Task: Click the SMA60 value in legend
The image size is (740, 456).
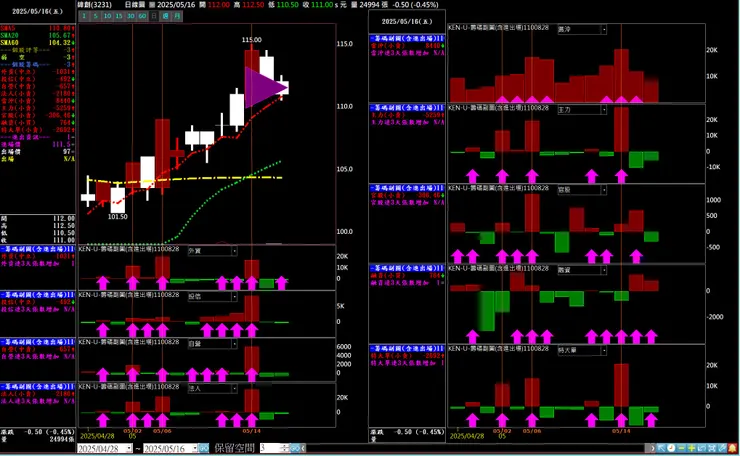Action: pos(59,42)
